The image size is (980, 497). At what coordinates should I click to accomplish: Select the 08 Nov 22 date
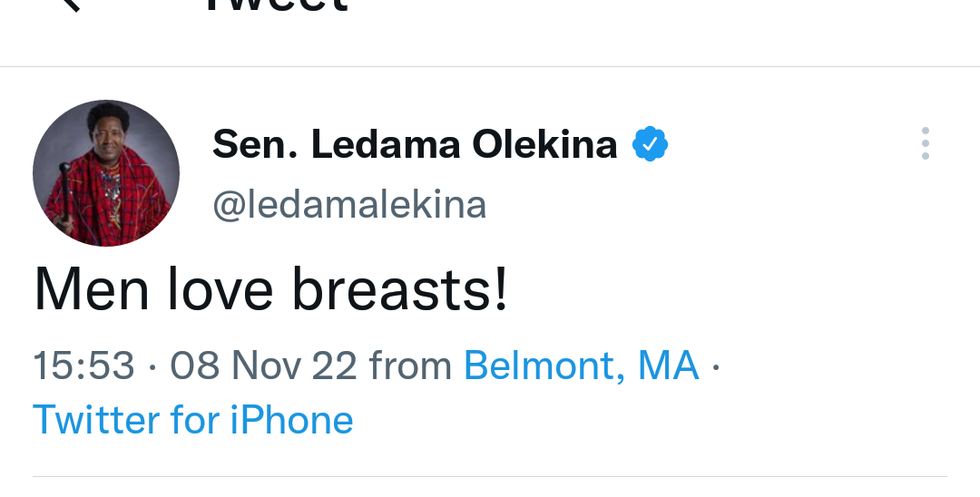point(263,365)
